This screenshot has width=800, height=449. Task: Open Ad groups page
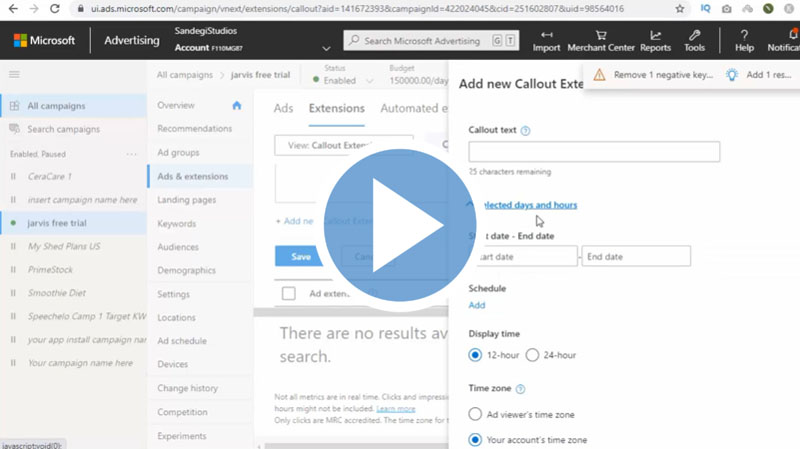178,153
